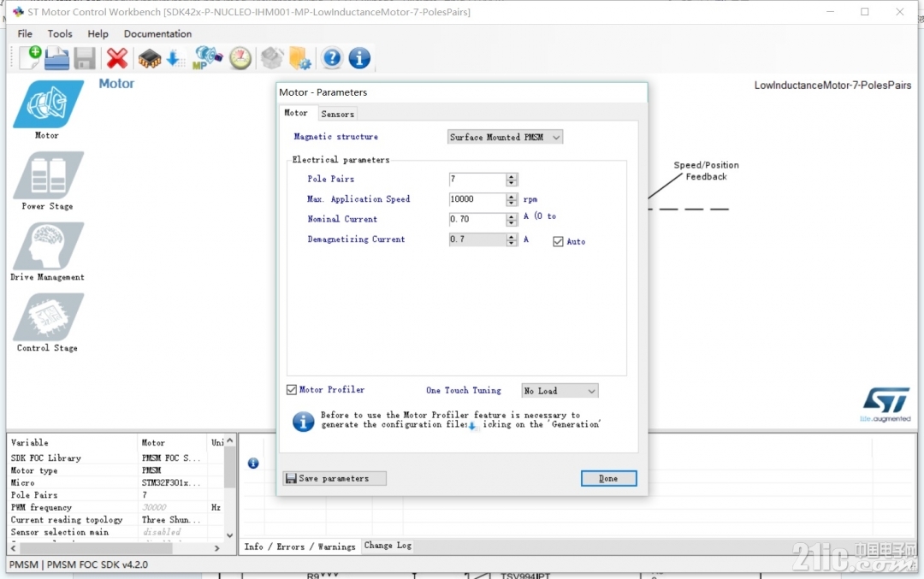Open the Drive Management brain icon

(48, 245)
